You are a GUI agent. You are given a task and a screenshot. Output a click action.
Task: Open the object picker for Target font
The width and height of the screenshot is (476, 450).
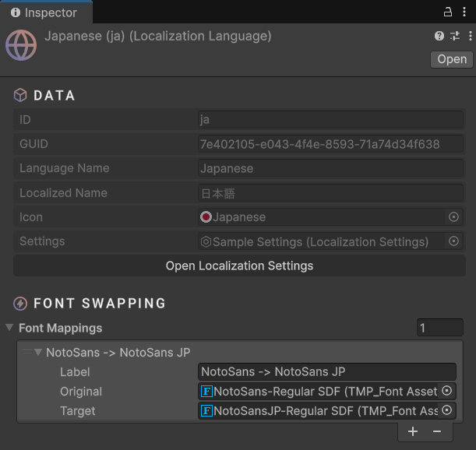446,410
